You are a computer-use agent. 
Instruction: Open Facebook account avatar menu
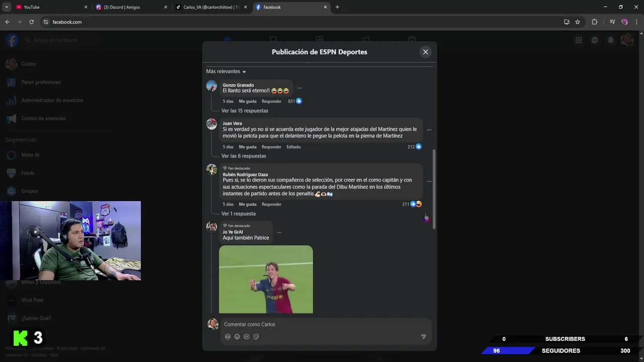tap(627, 40)
